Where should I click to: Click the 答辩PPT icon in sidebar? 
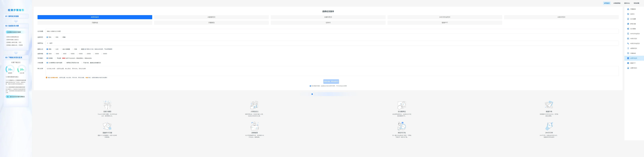pos(628,63)
